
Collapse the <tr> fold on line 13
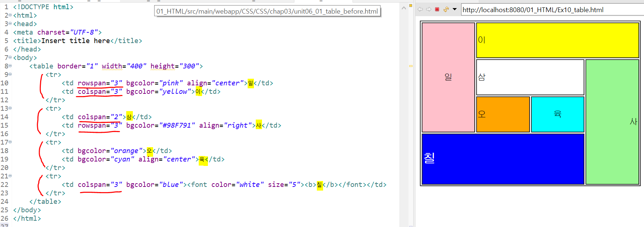click(x=10, y=108)
